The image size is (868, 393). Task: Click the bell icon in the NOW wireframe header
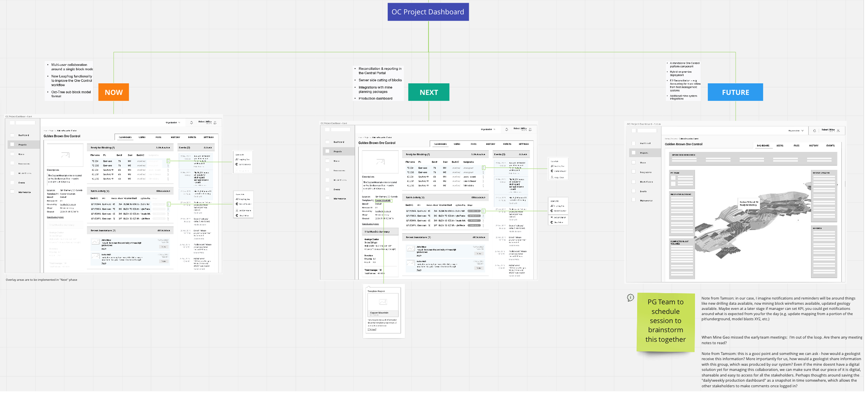point(192,123)
